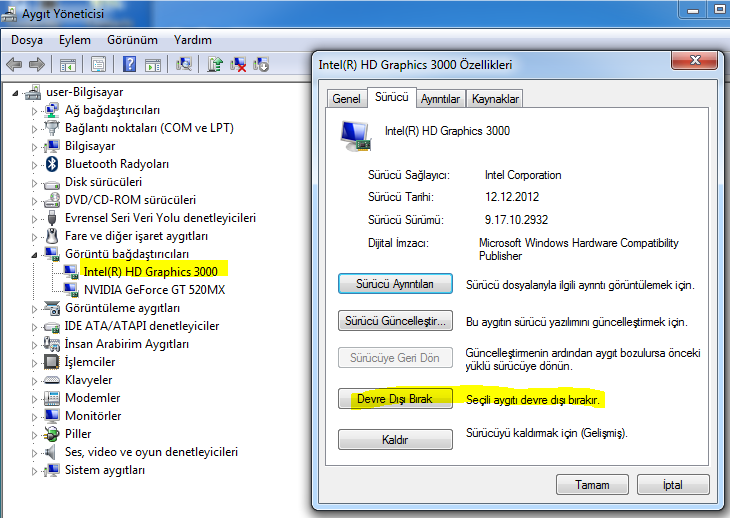Click the Bluetooth Radyoları icon
Viewport: 730px width, 518px height.
[x=52, y=164]
